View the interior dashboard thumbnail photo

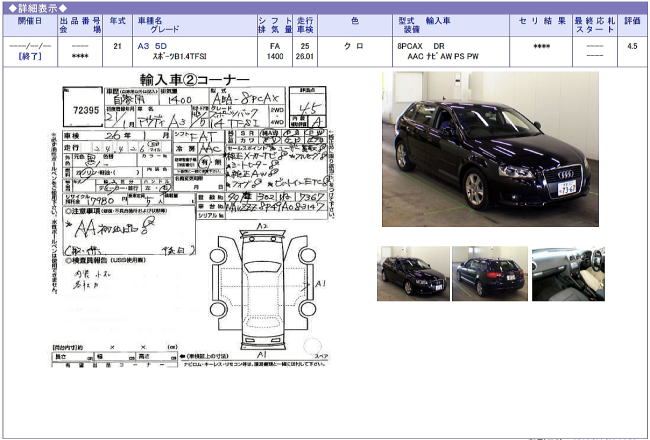click(x=568, y=273)
